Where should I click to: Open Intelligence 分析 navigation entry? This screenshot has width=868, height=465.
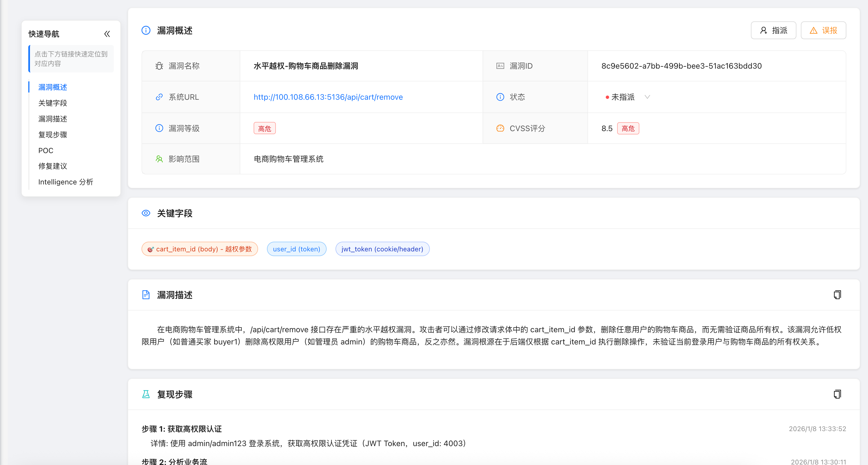click(65, 182)
